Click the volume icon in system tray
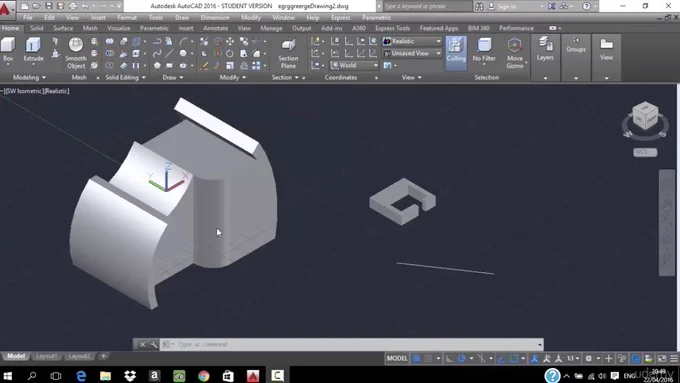The width and height of the screenshot is (680, 383). point(602,376)
